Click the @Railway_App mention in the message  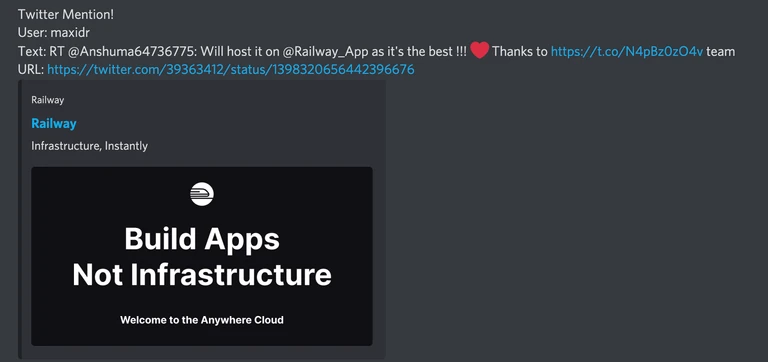[x=325, y=51]
